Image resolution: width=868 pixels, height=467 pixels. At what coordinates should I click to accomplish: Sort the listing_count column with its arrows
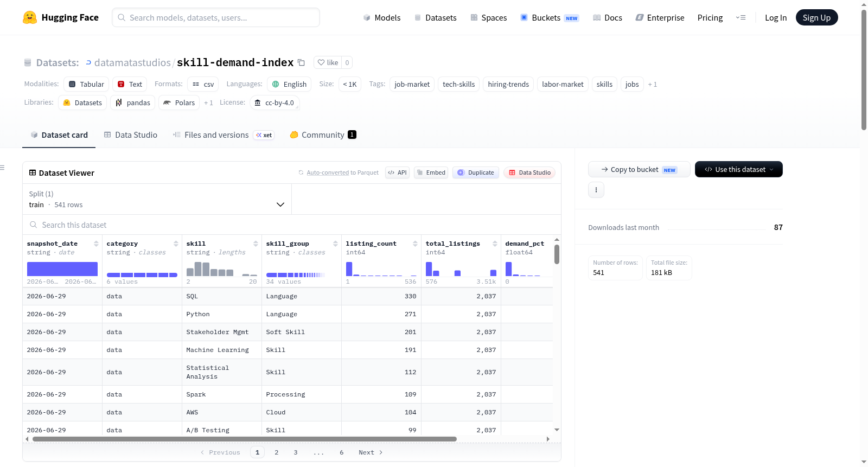coord(415,244)
